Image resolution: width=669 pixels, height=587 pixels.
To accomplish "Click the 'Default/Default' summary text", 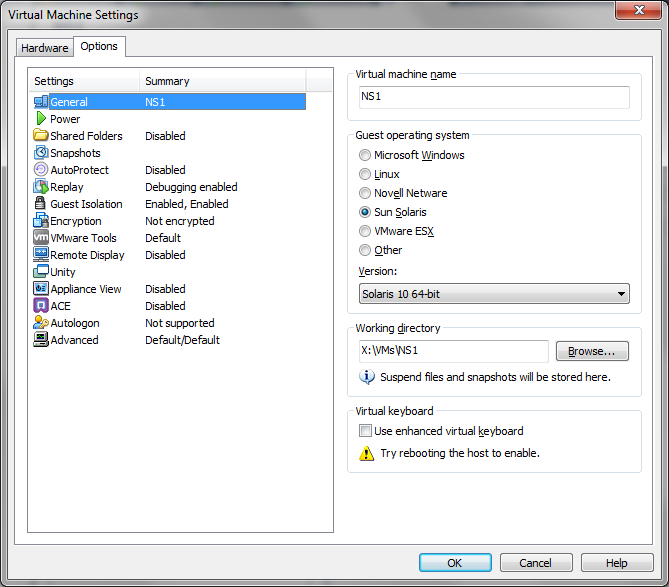I will click(183, 340).
